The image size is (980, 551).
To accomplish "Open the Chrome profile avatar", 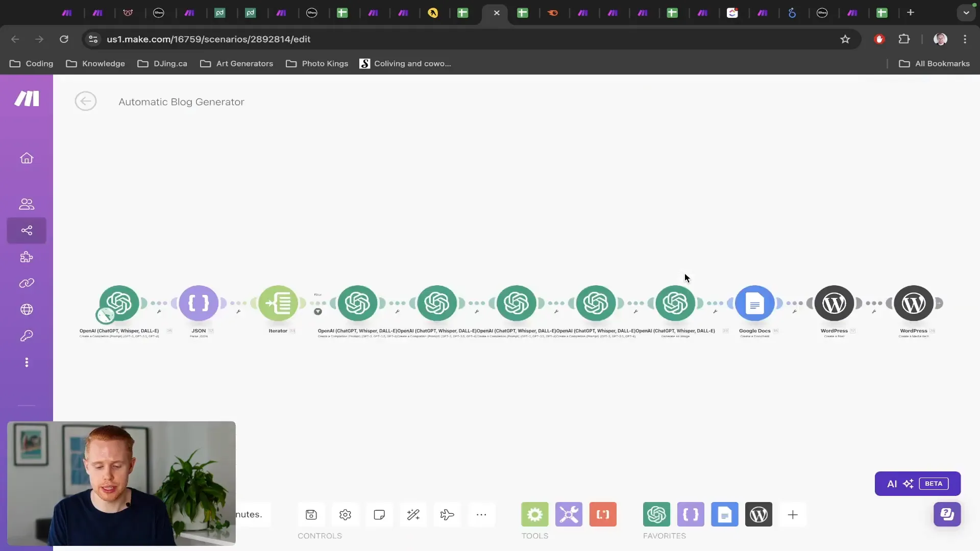I will (940, 39).
